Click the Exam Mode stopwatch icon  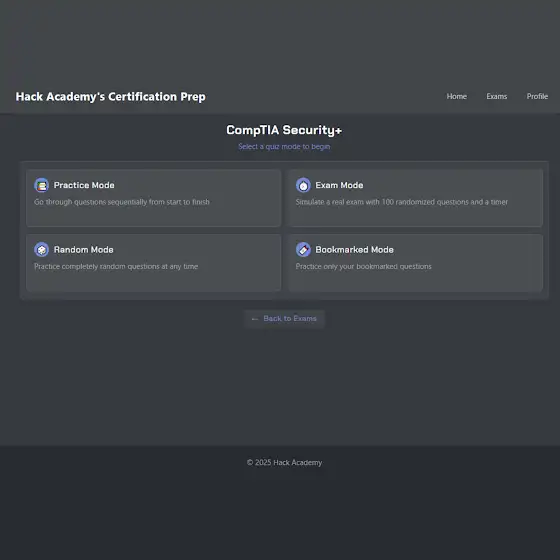pyautogui.click(x=303, y=185)
